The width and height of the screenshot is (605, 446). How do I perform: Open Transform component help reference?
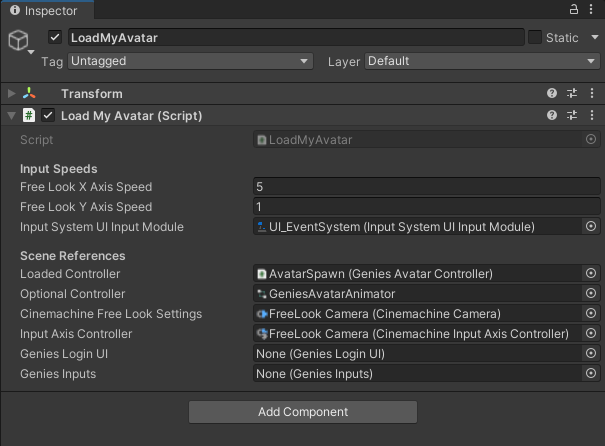tap(552, 93)
